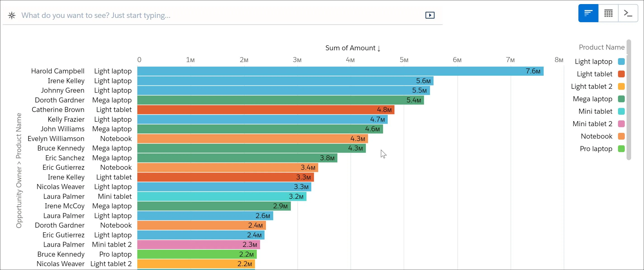This screenshot has width=644, height=270.
Task: Click the AI assistant sparkle icon
Action: tap(11, 15)
